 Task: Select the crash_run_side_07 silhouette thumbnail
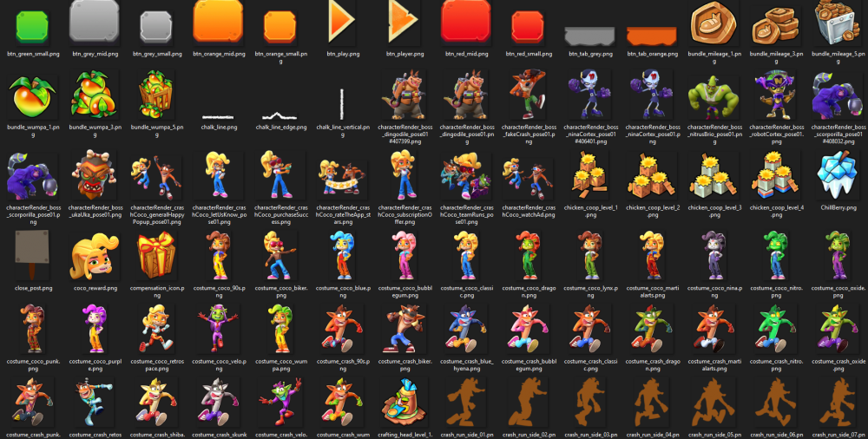tap(838, 402)
